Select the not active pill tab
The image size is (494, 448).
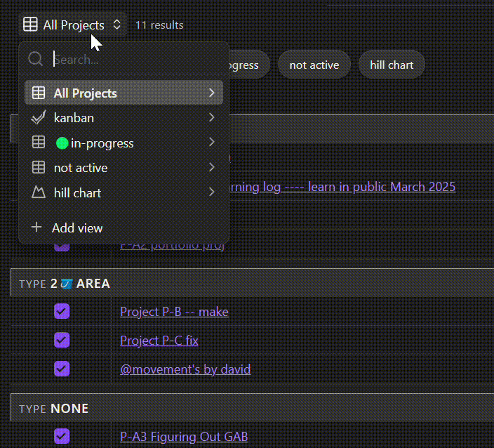click(x=314, y=65)
